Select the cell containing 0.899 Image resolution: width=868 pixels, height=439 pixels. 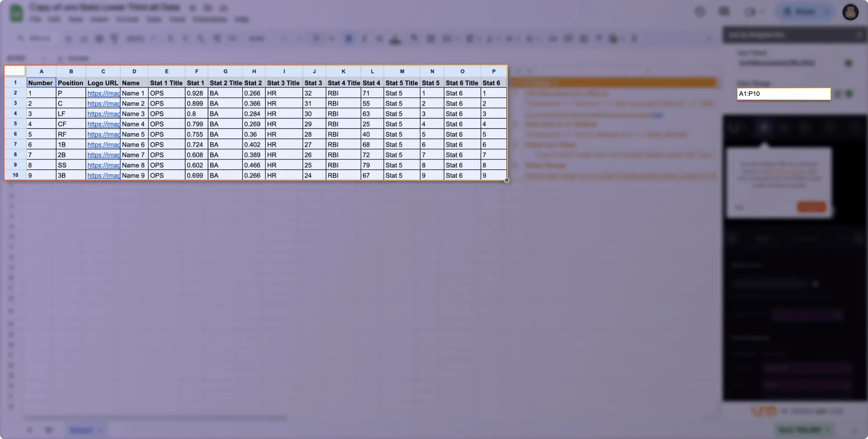[x=197, y=104]
